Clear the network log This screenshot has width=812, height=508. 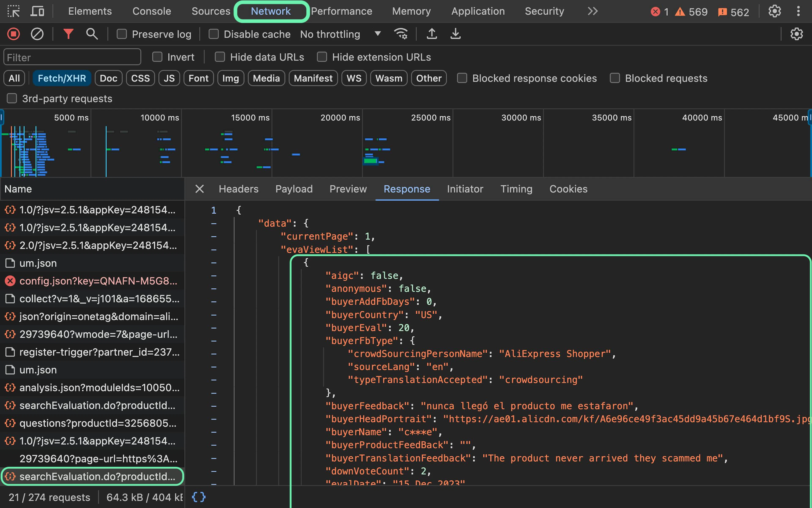click(37, 34)
